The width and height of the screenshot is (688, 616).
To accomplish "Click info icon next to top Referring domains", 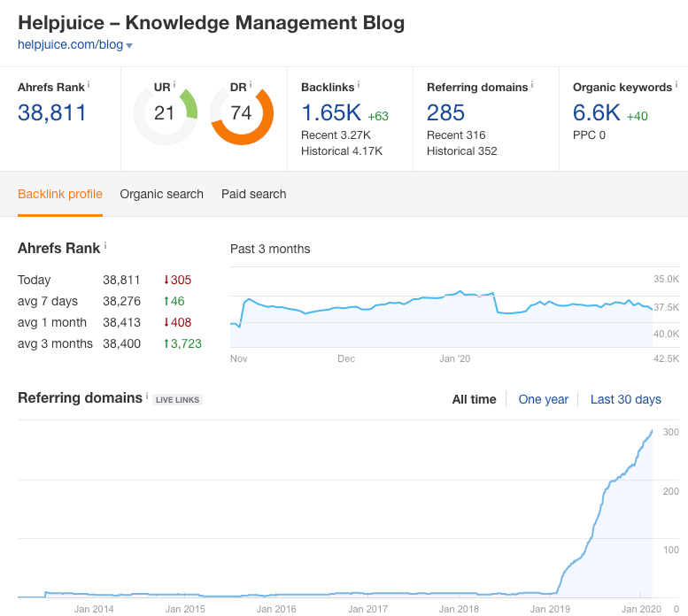I will tap(532, 85).
